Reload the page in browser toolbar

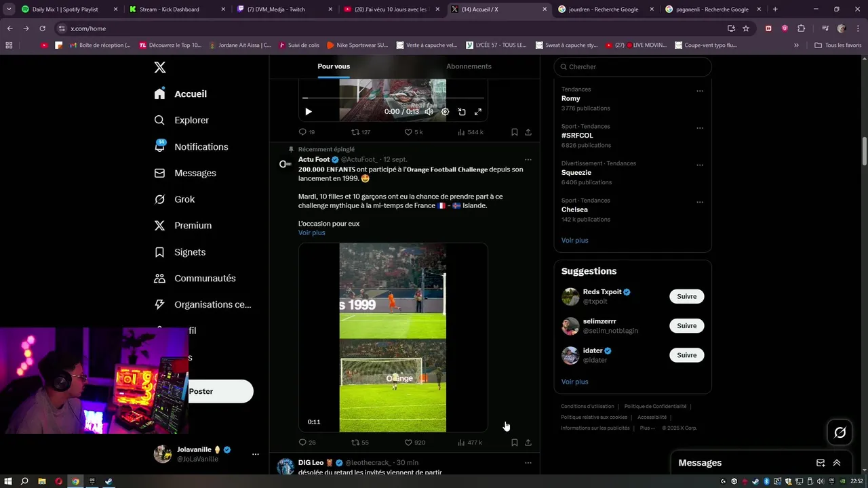(42, 28)
